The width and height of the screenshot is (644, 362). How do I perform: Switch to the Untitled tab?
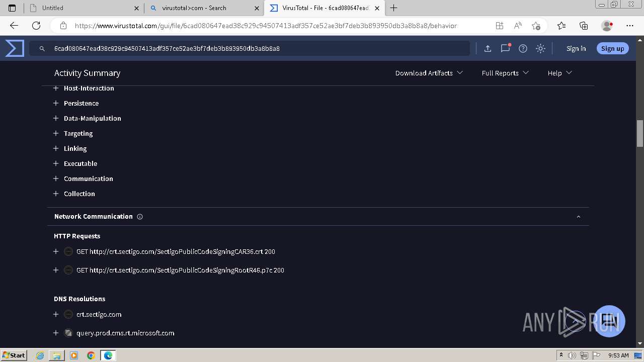(x=83, y=8)
